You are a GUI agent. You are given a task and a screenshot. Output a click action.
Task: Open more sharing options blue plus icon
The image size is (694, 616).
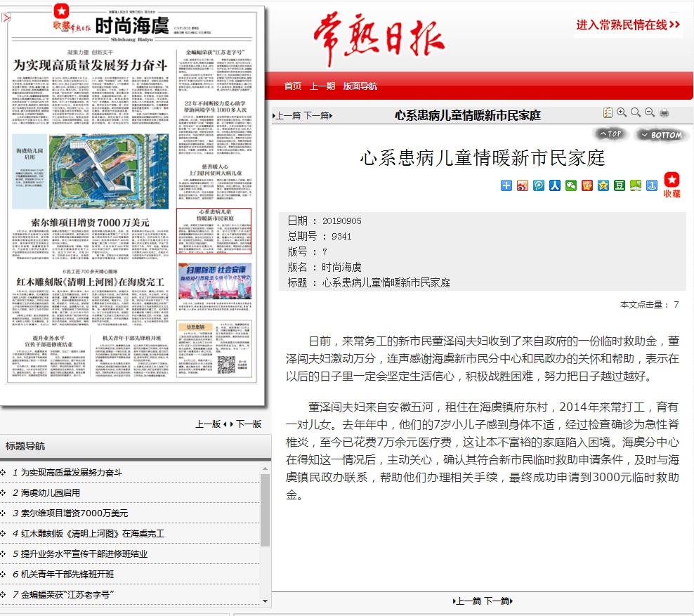pyautogui.click(x=506, y=185)
